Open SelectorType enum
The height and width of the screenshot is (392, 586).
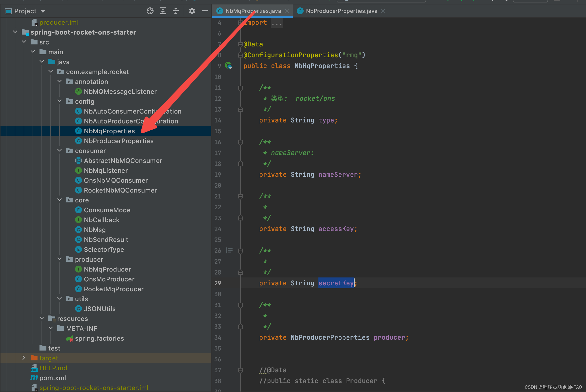pos(104,250)
